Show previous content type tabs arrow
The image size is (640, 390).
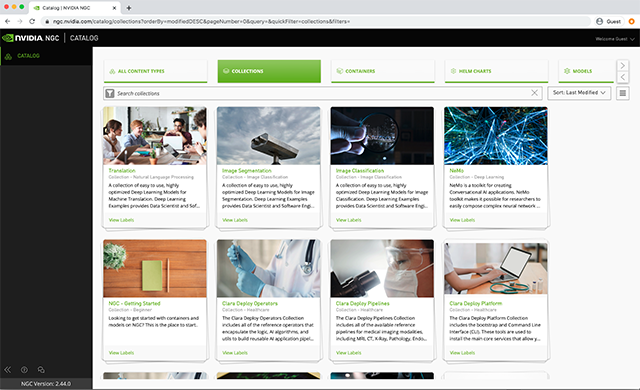coord(622,77)
